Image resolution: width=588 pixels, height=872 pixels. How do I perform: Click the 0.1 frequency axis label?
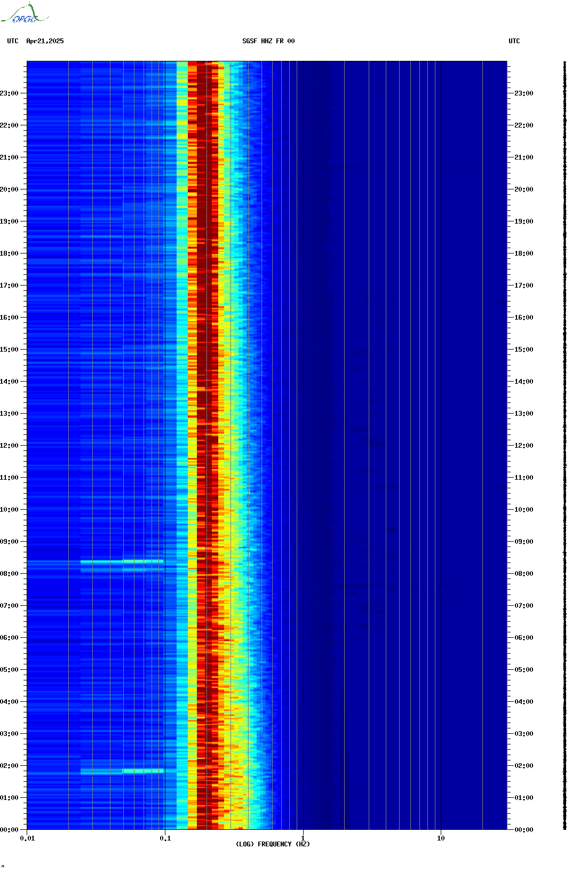pos(165,838)
